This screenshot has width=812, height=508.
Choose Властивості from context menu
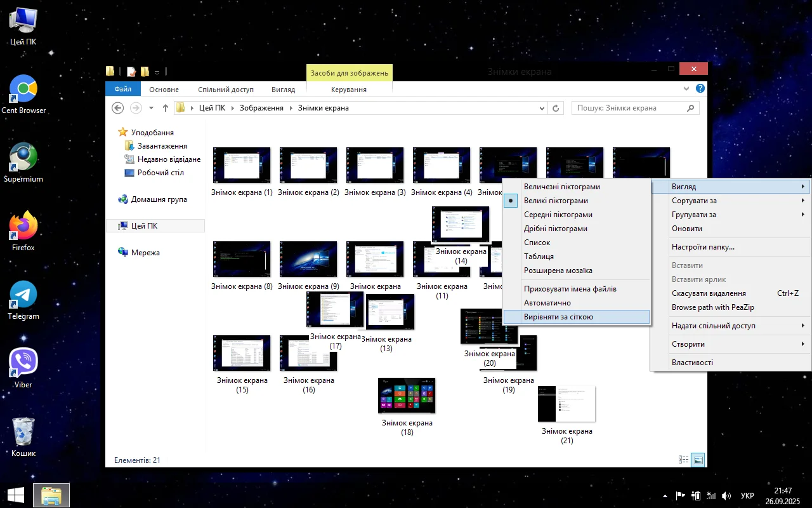pos(692,363)
